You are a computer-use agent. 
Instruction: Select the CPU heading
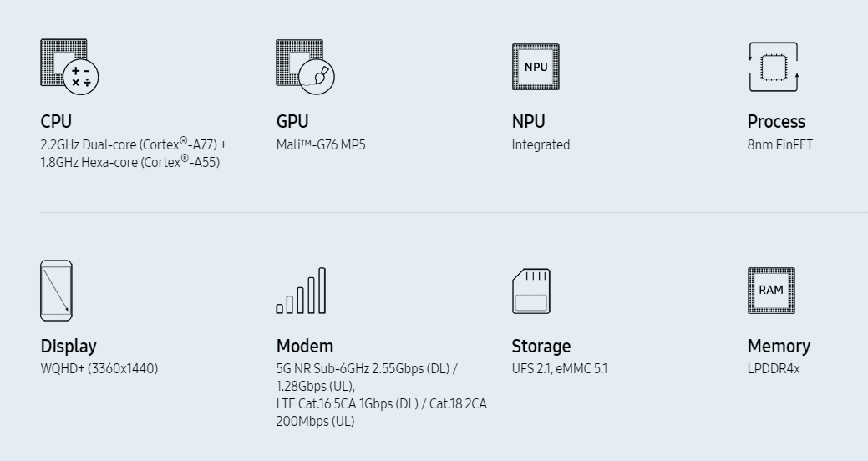tap(56, 121)
